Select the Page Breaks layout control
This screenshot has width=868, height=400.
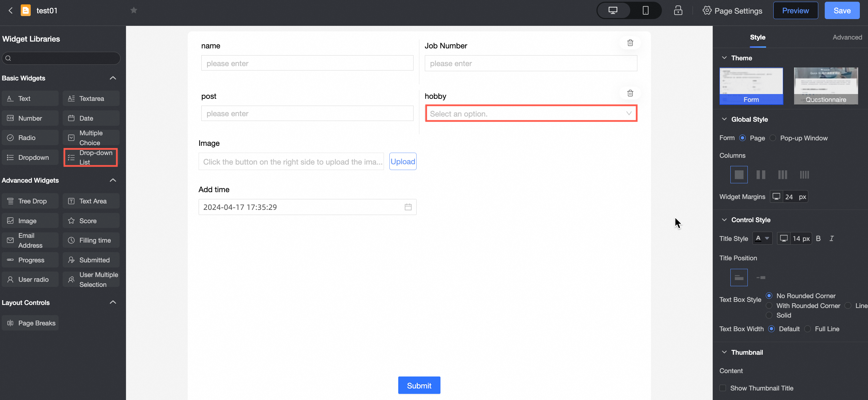pyautogui.click(x=30, y=323)
